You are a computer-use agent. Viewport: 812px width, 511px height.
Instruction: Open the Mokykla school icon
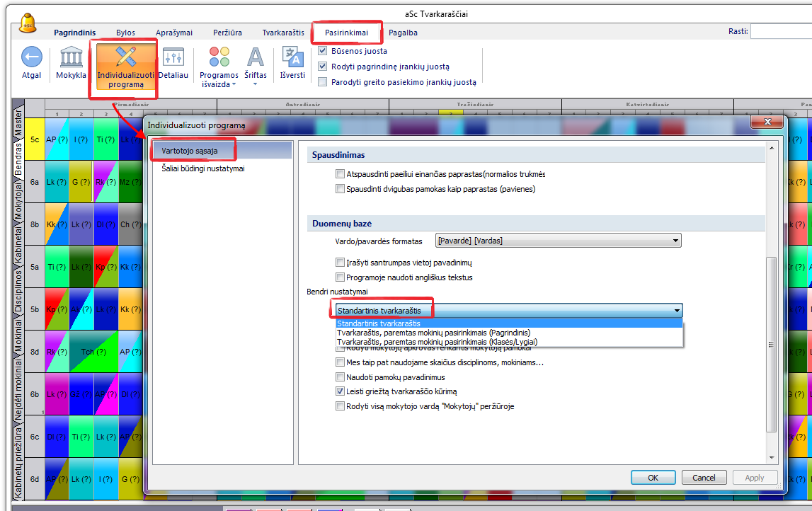(71, 58)
